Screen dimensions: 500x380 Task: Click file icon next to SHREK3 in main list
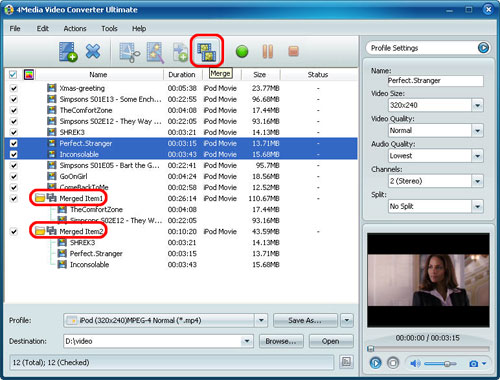51,132
